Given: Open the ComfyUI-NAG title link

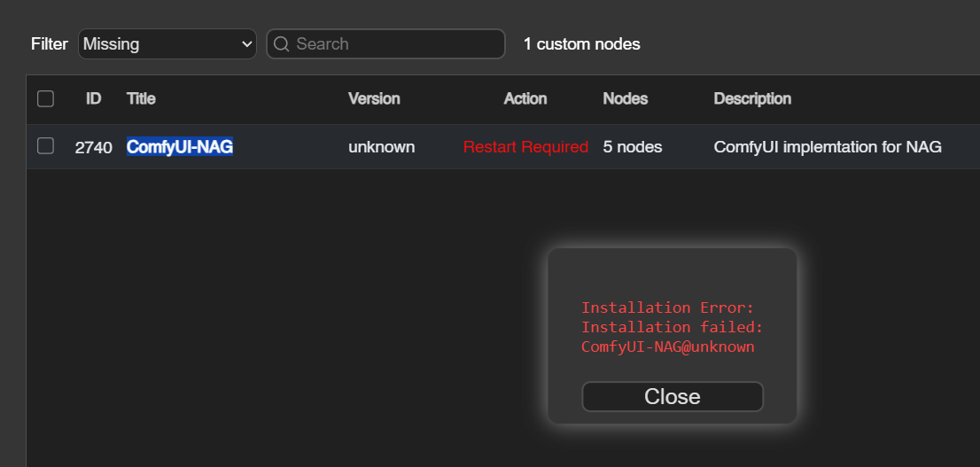Looking at the screenshot, I should pyautogui.click(x=180, y=147).
